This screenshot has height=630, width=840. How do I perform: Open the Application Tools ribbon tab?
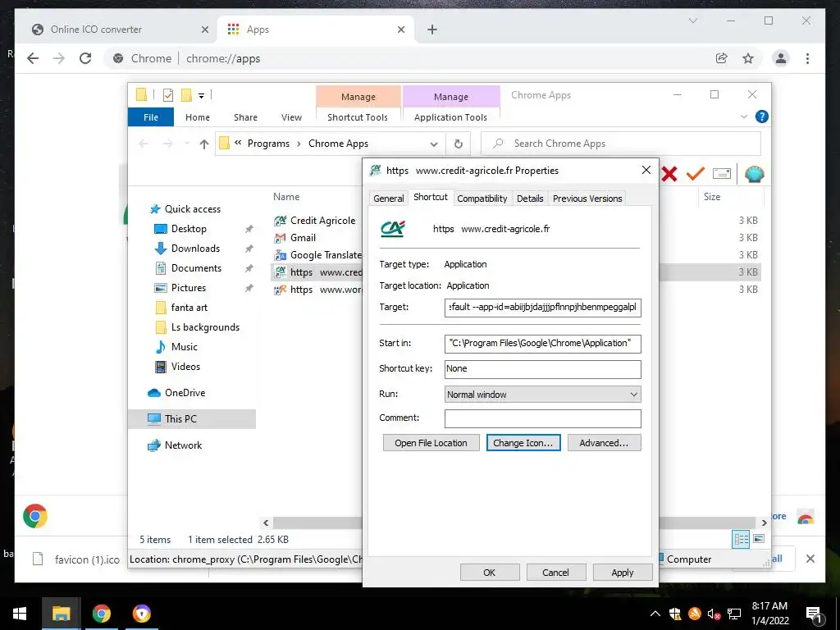coord(450,117)
